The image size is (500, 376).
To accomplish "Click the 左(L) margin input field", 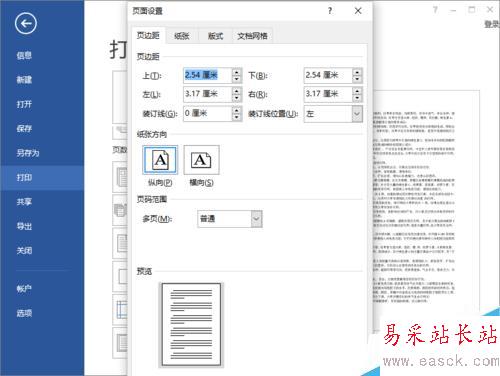I will (207, 94).
